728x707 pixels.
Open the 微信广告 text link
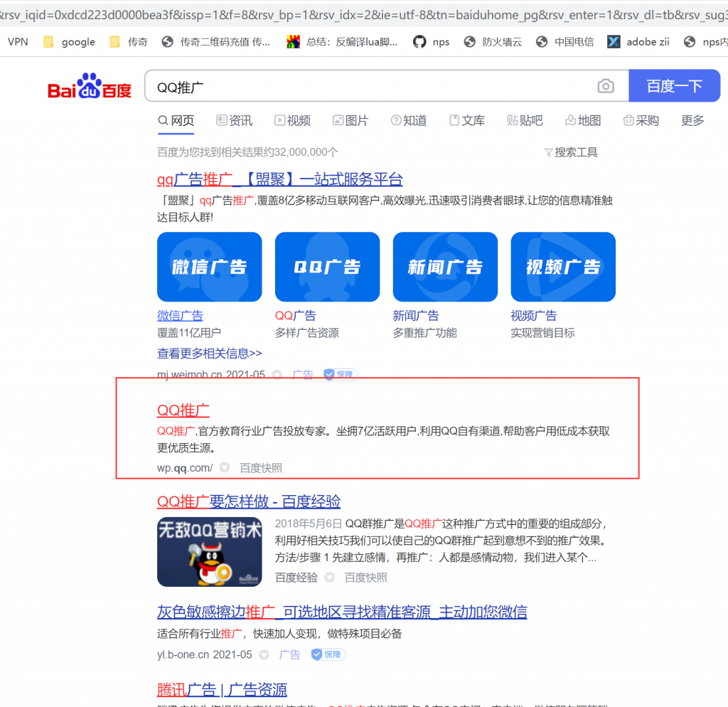pos(180,316)
